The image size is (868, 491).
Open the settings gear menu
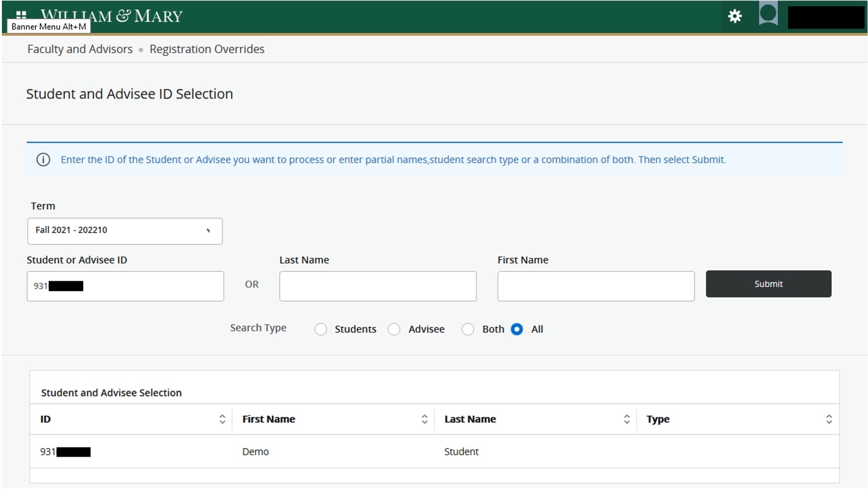735,16
